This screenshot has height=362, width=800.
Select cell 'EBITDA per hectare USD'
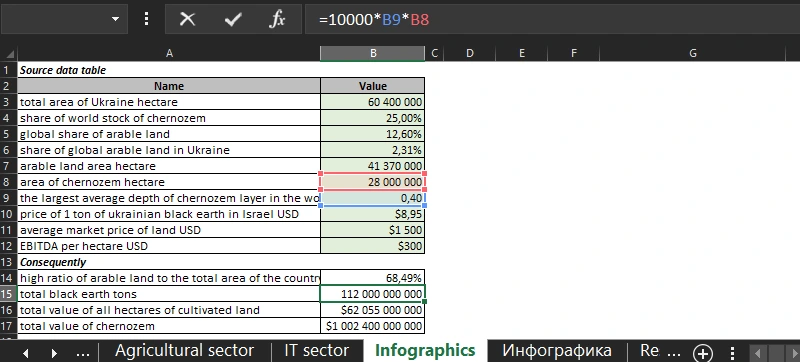pyautogui.click(x=169, y=246)
